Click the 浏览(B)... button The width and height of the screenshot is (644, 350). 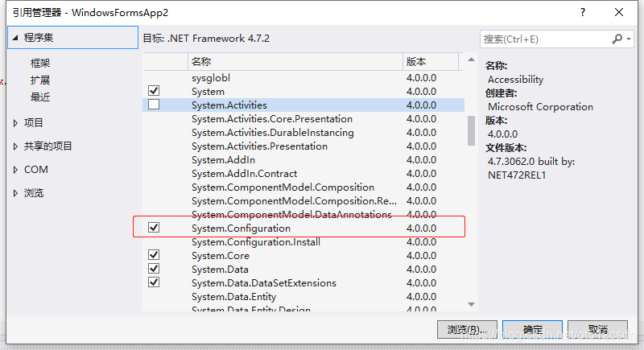coord(467,330)
